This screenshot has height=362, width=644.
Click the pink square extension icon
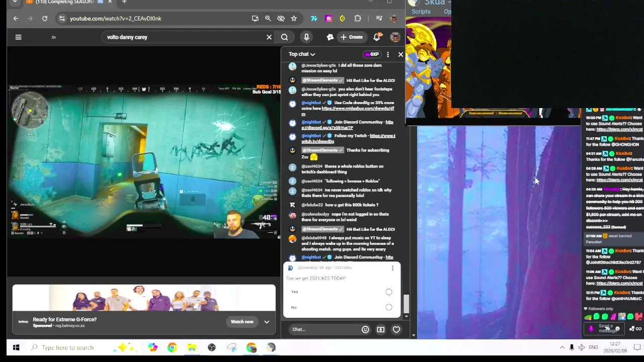click(x=329, y=19)
